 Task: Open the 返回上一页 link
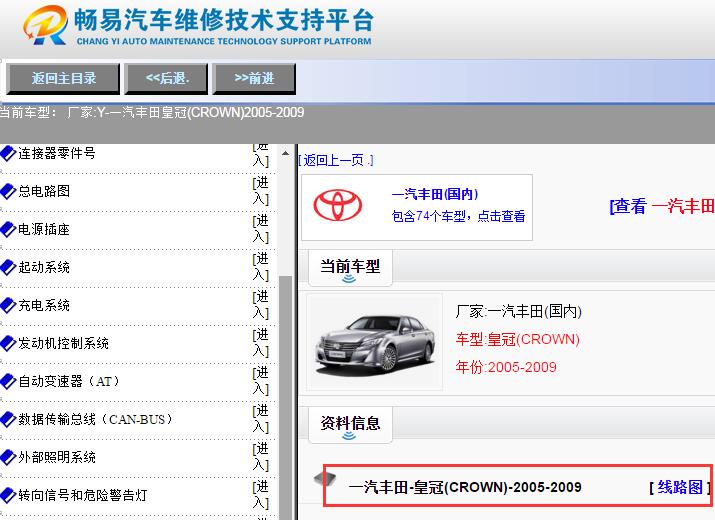(336, 160)
